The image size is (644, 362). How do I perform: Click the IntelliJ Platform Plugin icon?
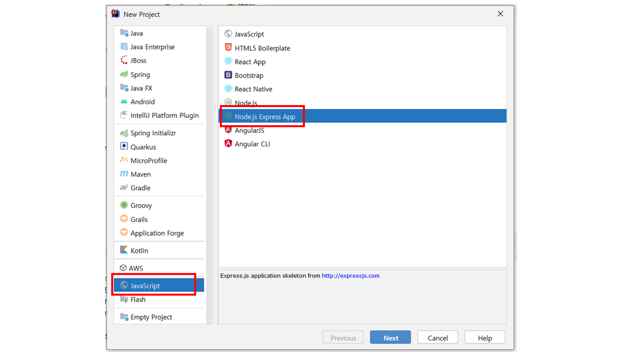(124, 115)
